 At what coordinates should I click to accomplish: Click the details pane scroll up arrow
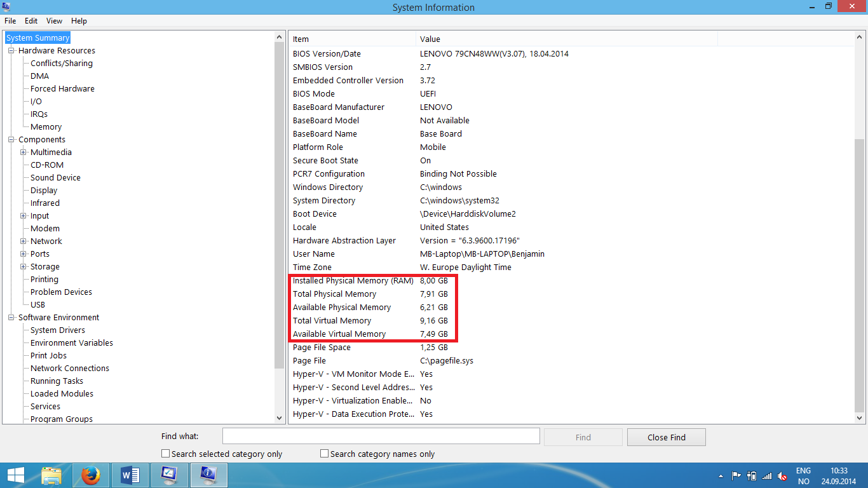(x=860, y=37)
